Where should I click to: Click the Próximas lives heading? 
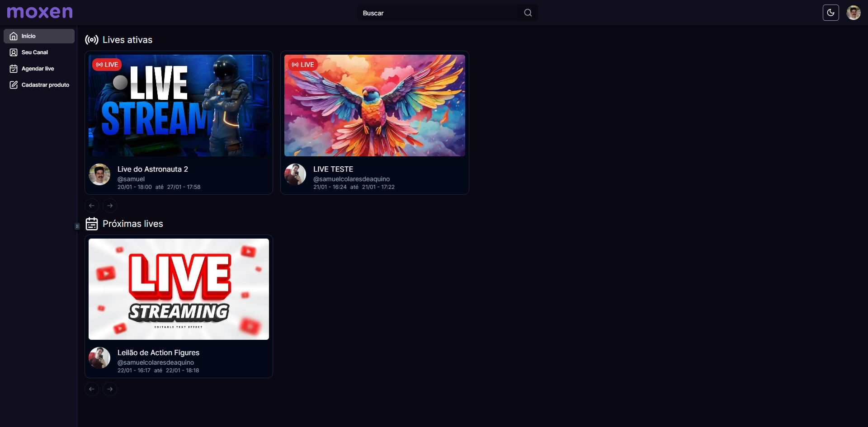coord(133,224)
